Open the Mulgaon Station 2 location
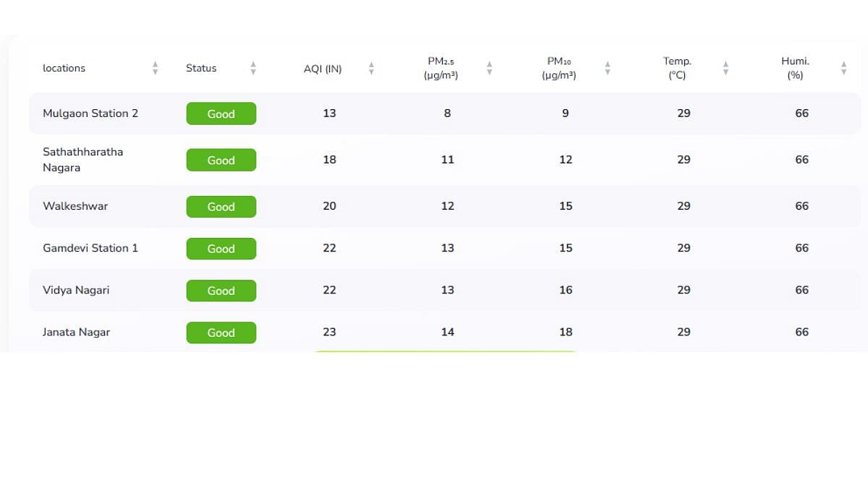The width and height of the screenshot is (868, 488). (90, 114)
